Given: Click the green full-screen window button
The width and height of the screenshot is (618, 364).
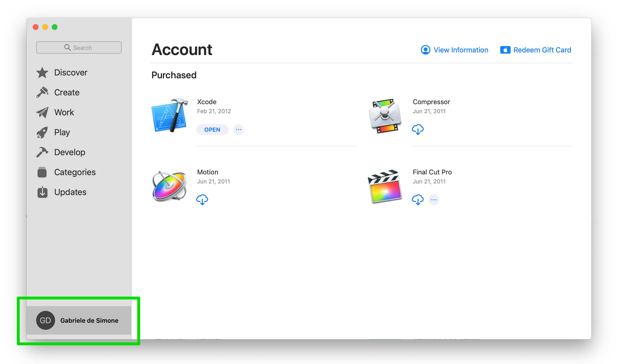Looking at the screenshot, I should tap(55, 27).
